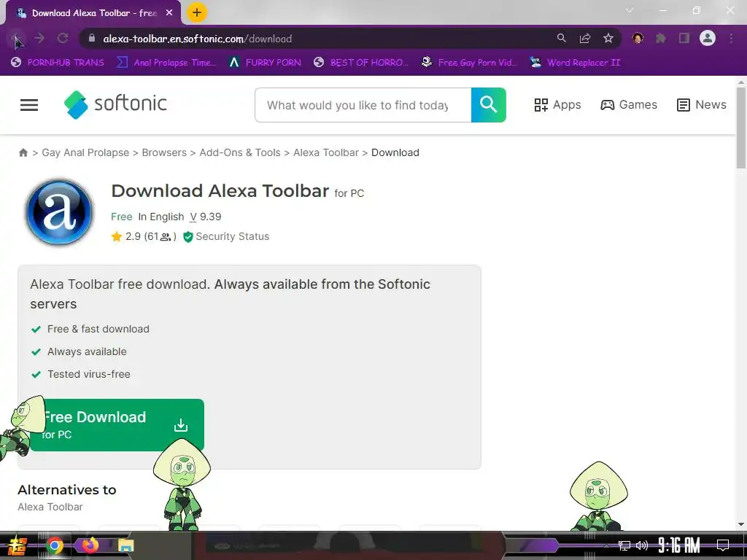Reload the page
The image size is (747, 560).
(x=63, y=39)
